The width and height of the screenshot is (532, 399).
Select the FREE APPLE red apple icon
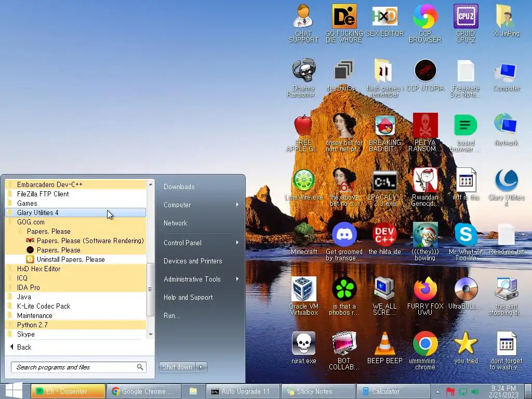point(303,132)
